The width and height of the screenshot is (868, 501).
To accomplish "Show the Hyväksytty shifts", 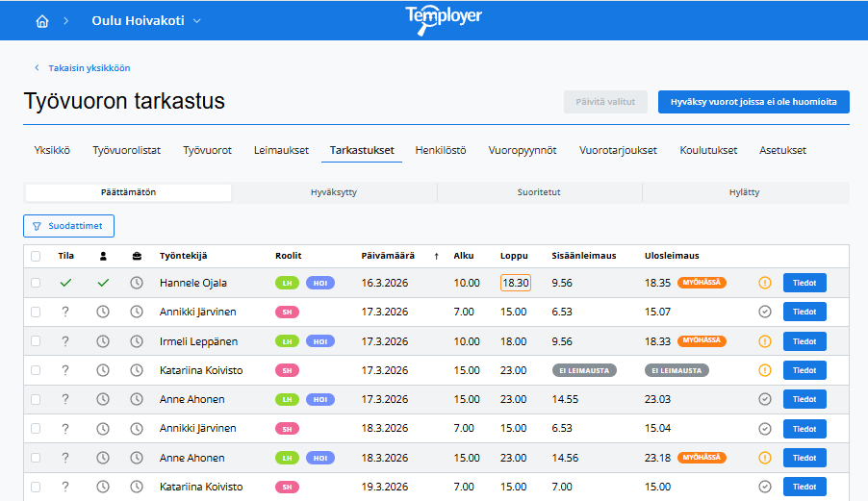I will pyautogui.click(x=334, y=192).
